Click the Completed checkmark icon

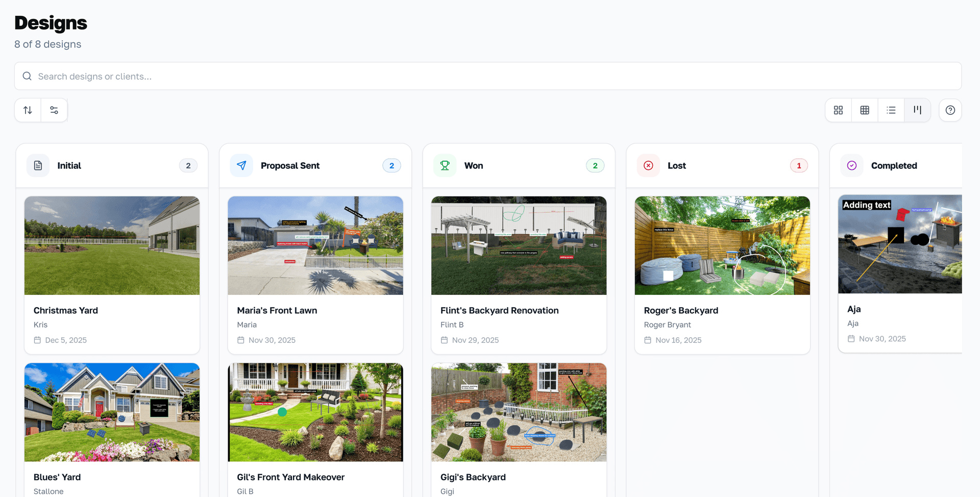click(x=852, y=166)
